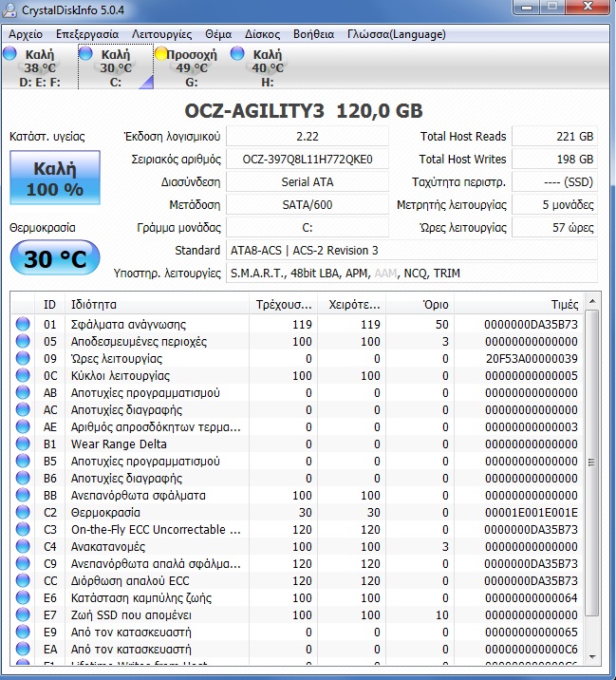Image resolution: width=616 pixels, height=680 pixels.
Task: Select the Σφάλματα ανάγνωσης attribute name
Action: (128, 325)
